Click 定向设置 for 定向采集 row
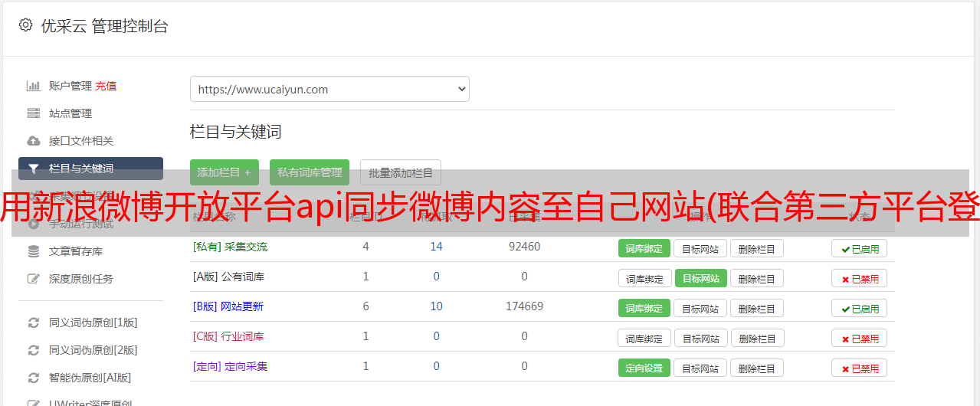The image size is (980, 406). coord(644,368)
